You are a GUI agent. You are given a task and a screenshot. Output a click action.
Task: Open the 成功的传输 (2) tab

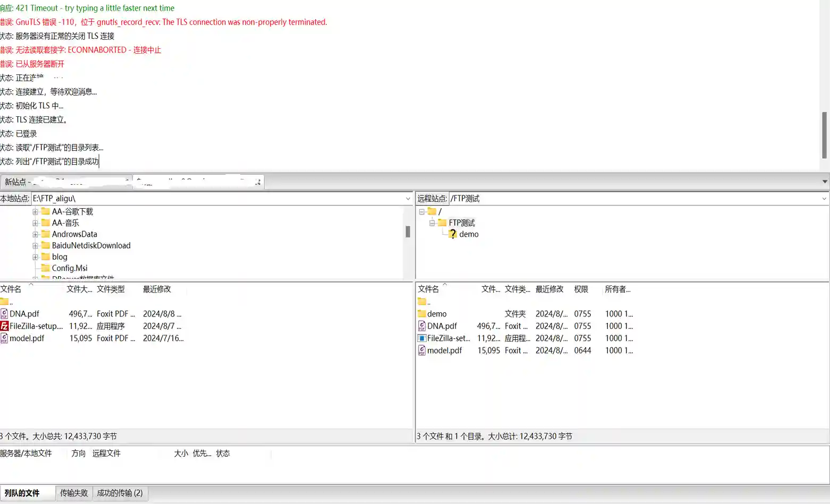pos(120,493)
